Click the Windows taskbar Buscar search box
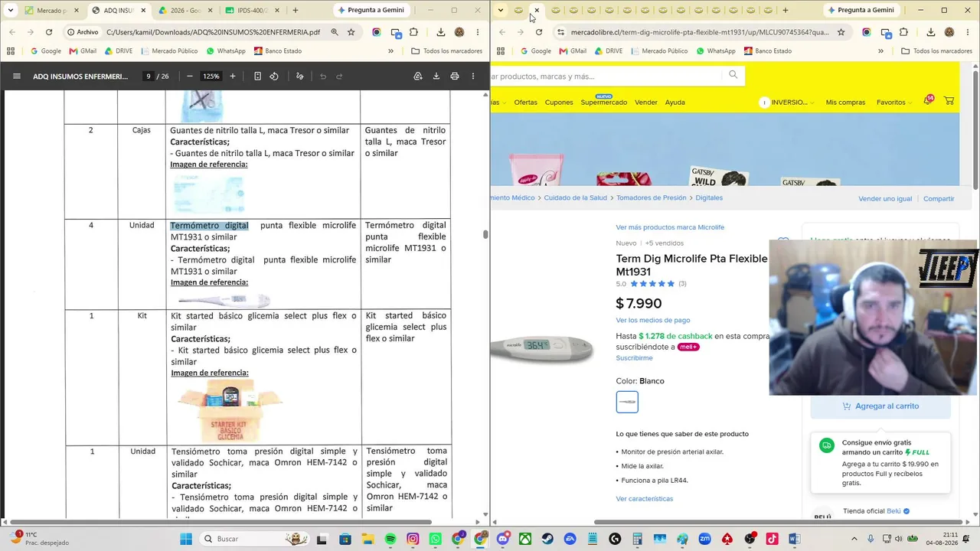This screenshot has height=551, width=980. pos(254,539)
